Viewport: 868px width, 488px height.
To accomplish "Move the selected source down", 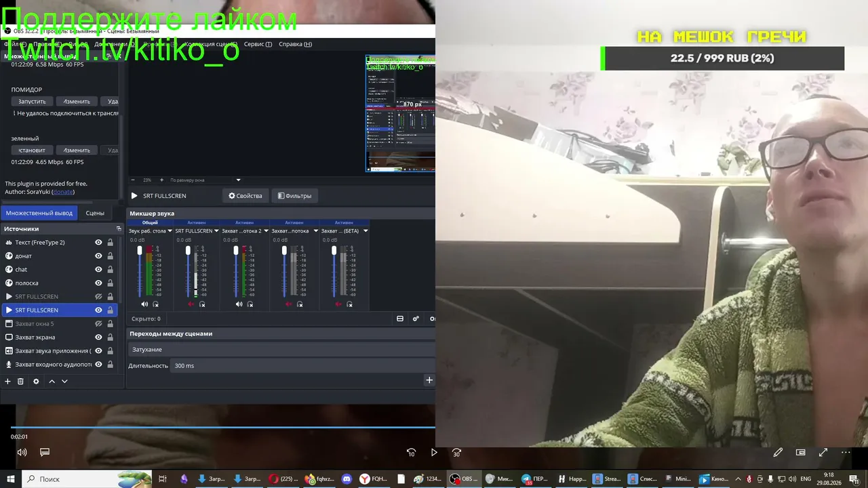I will 64,382.
